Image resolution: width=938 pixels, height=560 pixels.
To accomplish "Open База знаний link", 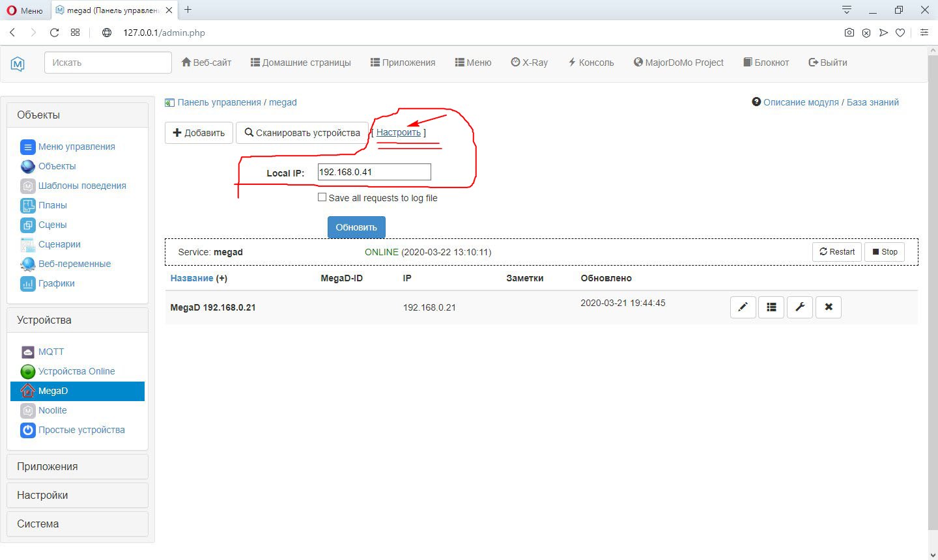I will [873, 102].
